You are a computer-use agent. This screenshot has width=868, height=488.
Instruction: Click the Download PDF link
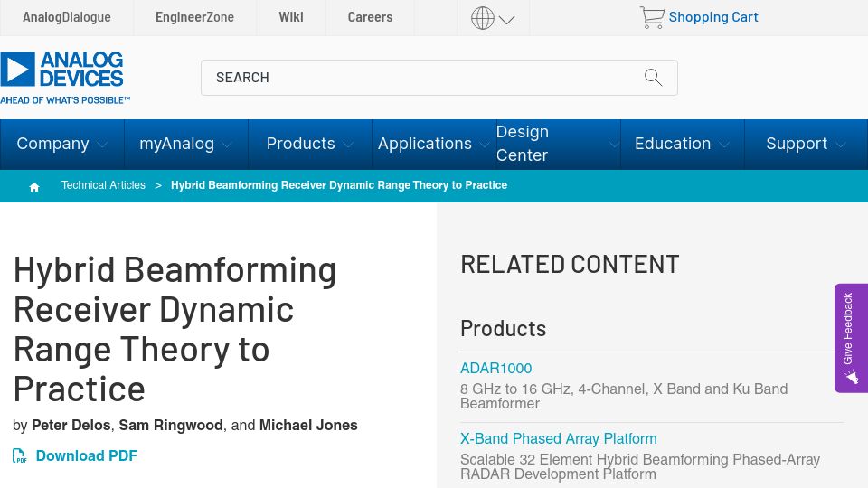click(87, 455)
